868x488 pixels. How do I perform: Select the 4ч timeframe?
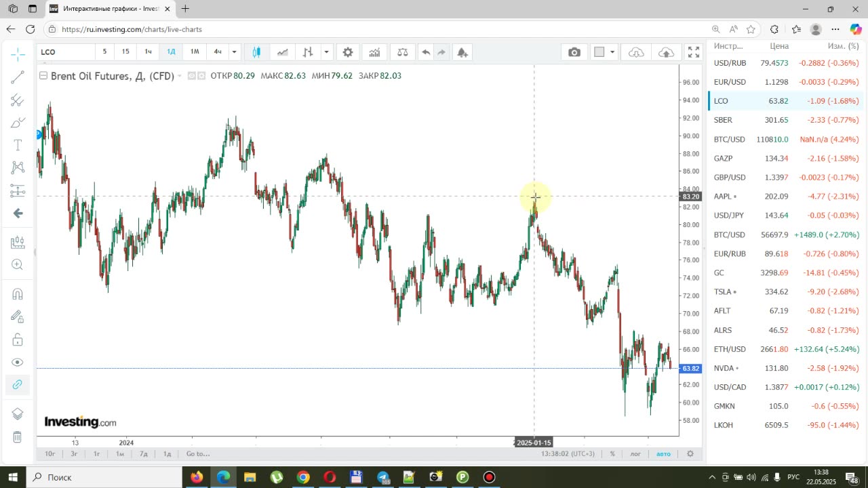pos(218,52)
